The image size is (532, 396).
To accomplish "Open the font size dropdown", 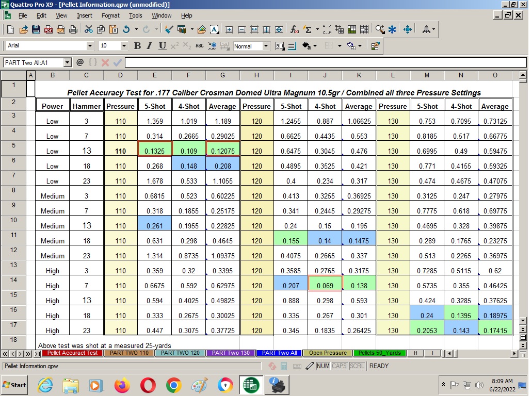I will pos(124,45).
